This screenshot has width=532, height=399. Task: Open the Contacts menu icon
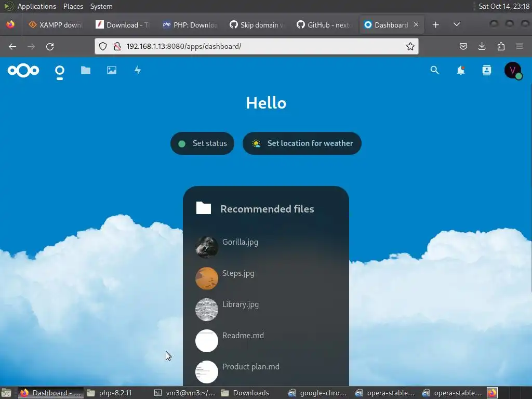pos(486,70)
